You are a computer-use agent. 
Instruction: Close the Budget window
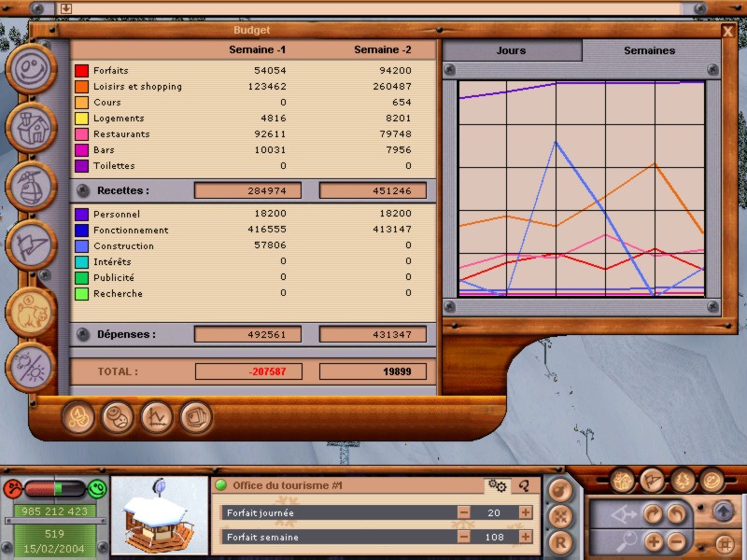[x=727, y=31]
